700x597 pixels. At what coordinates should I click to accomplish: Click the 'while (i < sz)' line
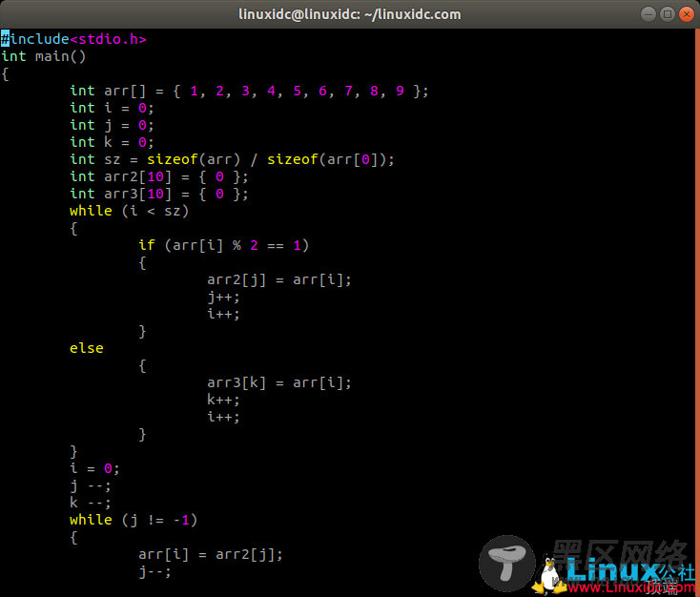point(130,211)
